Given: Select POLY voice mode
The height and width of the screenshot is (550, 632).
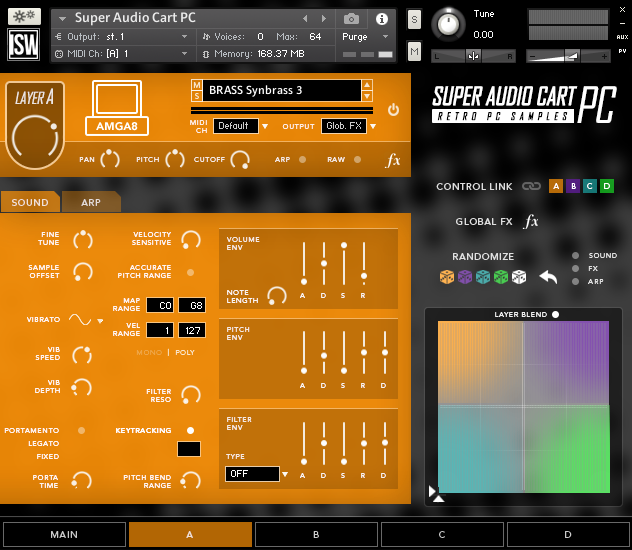Looking at the screenshot, I should (185, 353).
